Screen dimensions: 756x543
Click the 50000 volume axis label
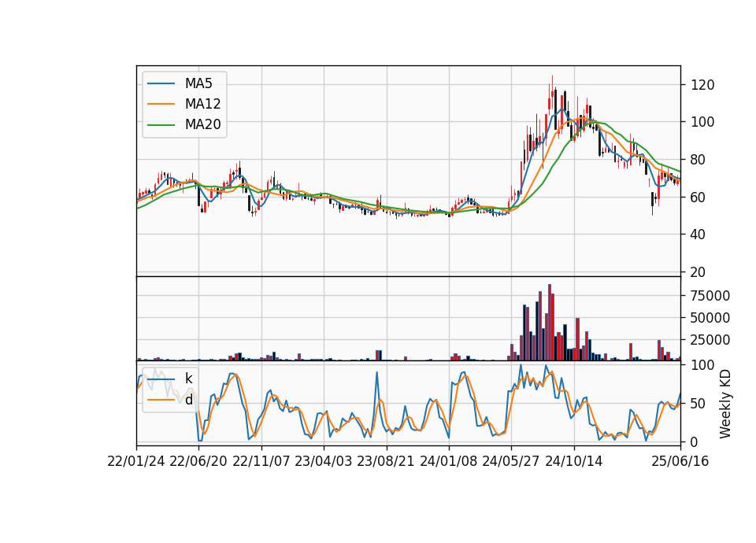coord(710,318)
